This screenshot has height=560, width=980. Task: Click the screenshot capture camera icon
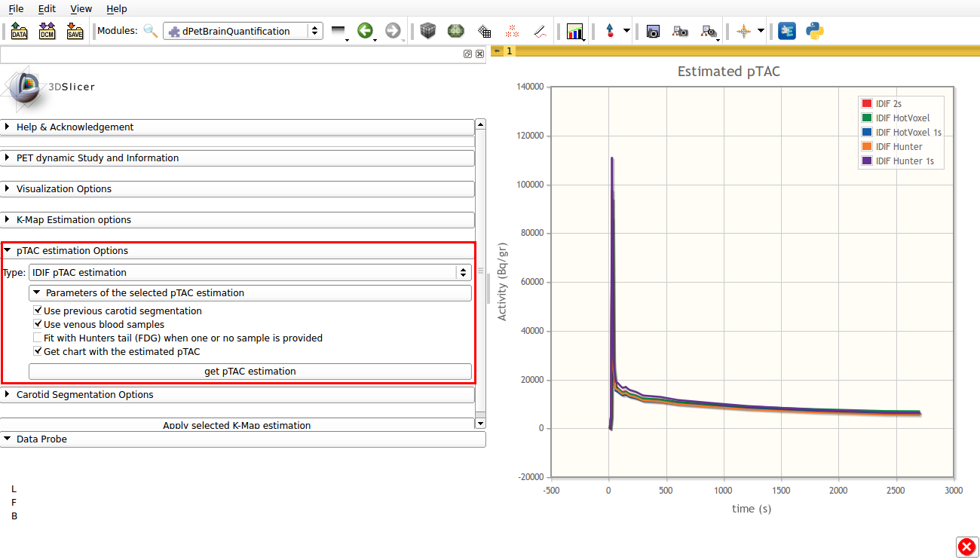653,32
